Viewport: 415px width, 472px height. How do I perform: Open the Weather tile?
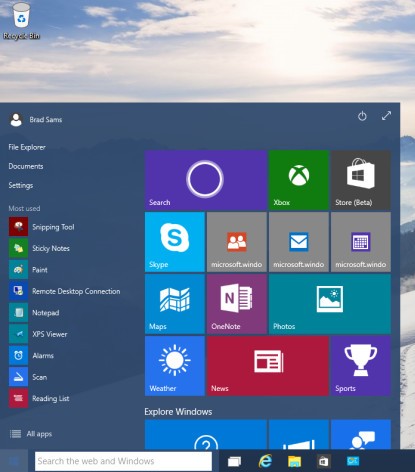tap(175, 366)
